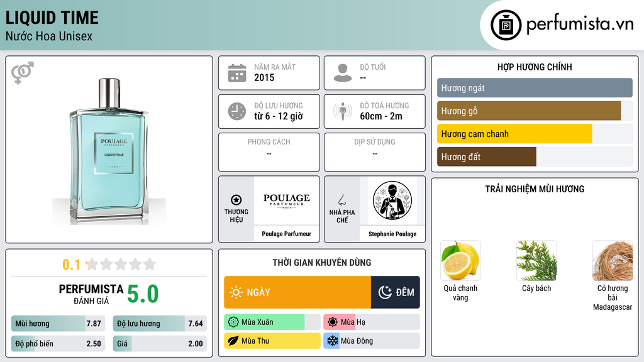Click the Giá 2.00 score bar

point(160,344)
